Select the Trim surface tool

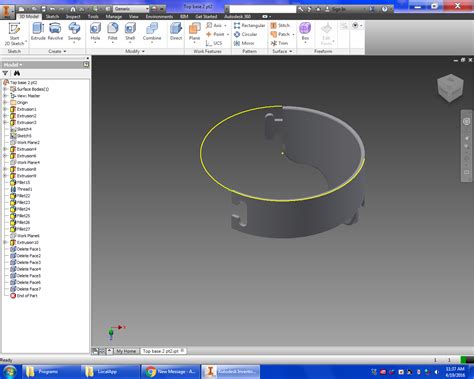tap(279, 43)
